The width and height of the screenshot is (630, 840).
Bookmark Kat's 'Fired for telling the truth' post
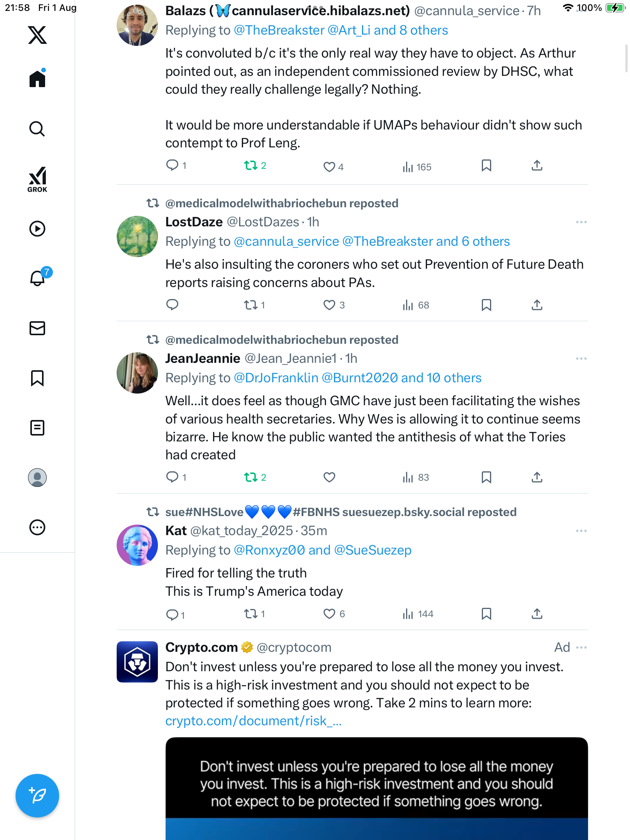(486, 614)
